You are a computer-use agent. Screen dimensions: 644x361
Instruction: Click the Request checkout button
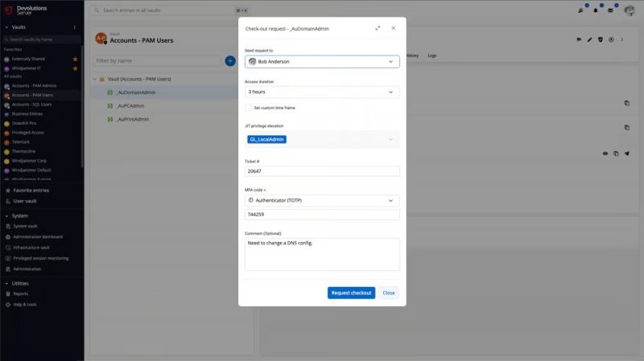click(351, 293)
